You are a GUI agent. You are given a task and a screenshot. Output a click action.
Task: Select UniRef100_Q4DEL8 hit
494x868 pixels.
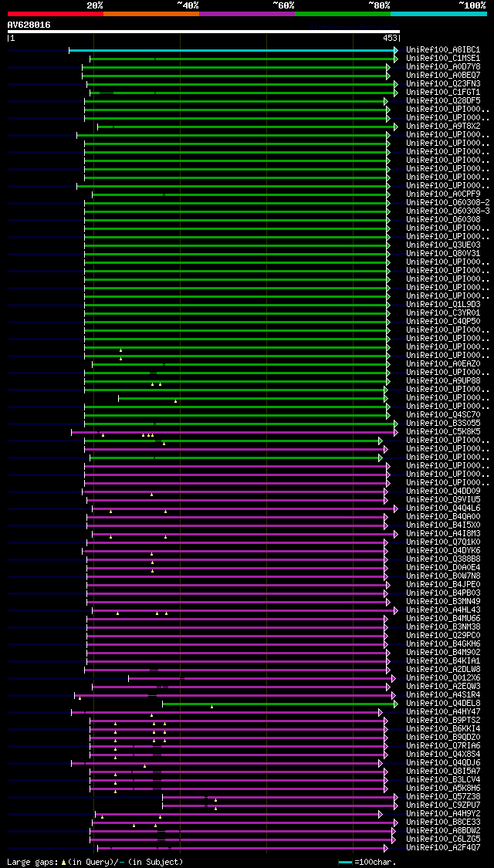(x=443, y=704)
